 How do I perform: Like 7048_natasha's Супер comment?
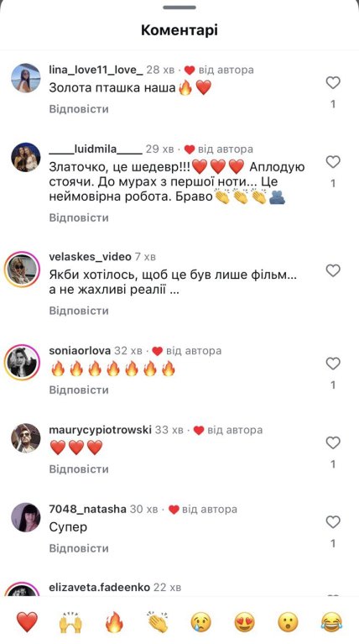coord(333,522)
